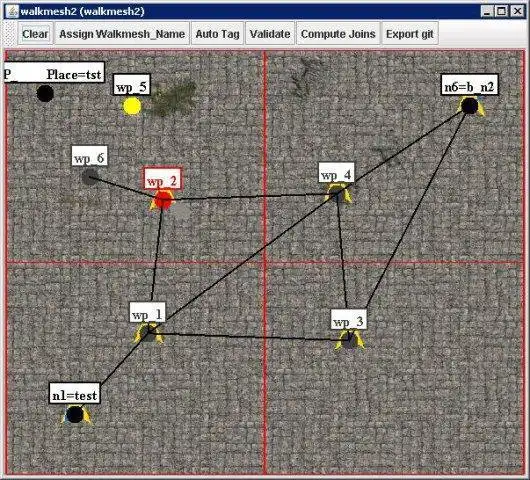Screen dimensions: 530x480
Task: Select the gray wp_6 waypoint node
Action: pyautogui.click(x=90, y=176)
